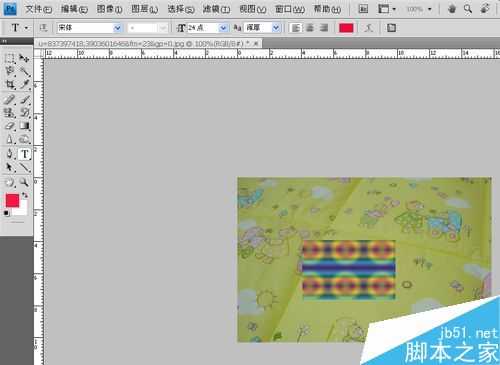Select the Zoom tool in toolbox

(x=24, y=182)
